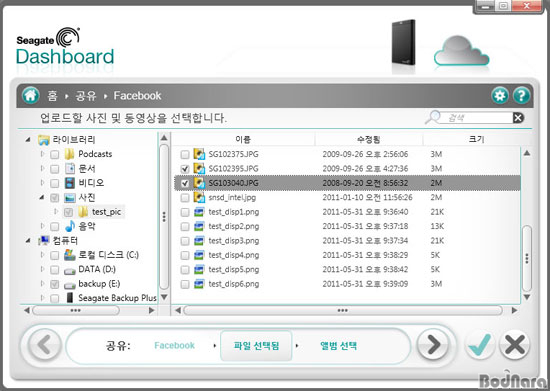Screen dimensions: 550x391
Task: Click the folder tree scroll up arrow
Action: (164, 138)
